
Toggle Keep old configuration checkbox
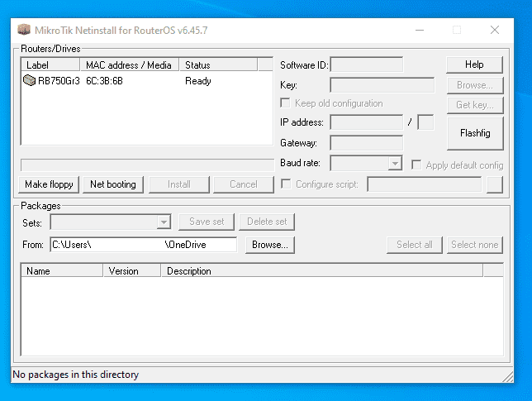(x=286, y=103)
